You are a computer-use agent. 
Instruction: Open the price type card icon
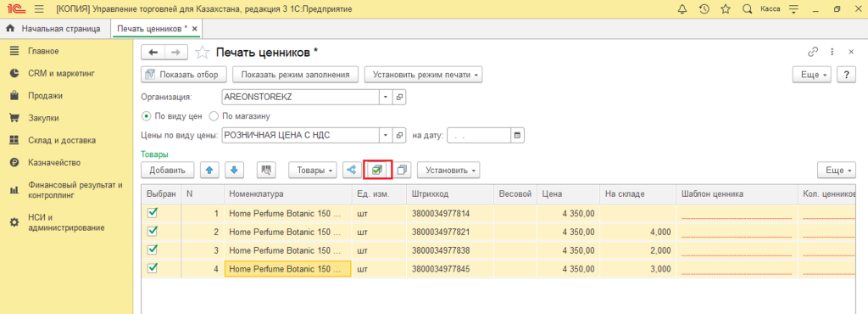[x=400, y=135]
